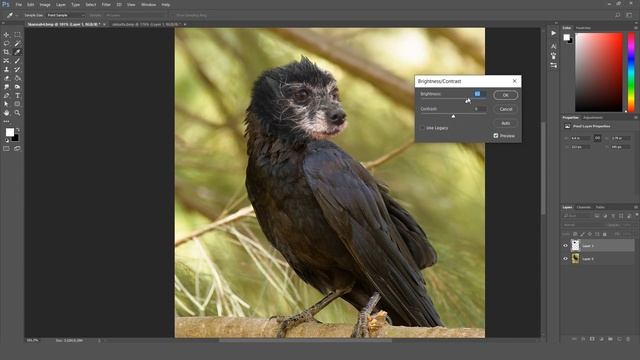Select the Pen tool
Screen dimensions: 640x360
6,96
